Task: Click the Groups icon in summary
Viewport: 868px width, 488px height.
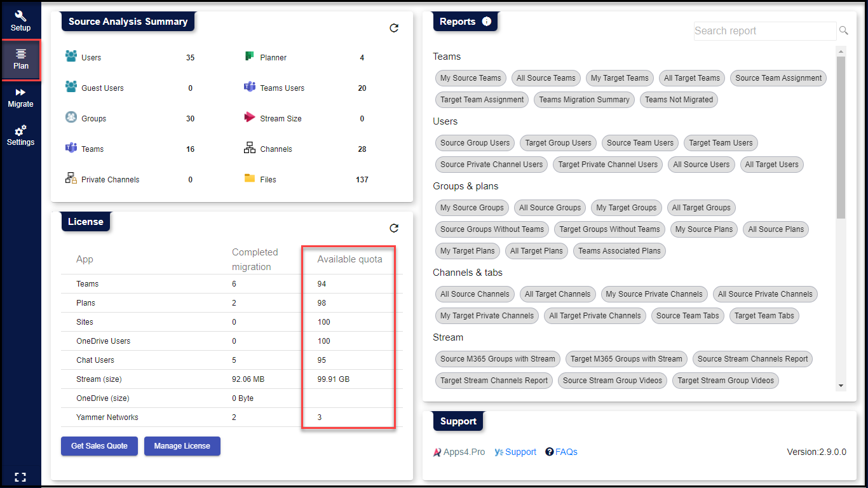Action: click(x=71, y=118)
